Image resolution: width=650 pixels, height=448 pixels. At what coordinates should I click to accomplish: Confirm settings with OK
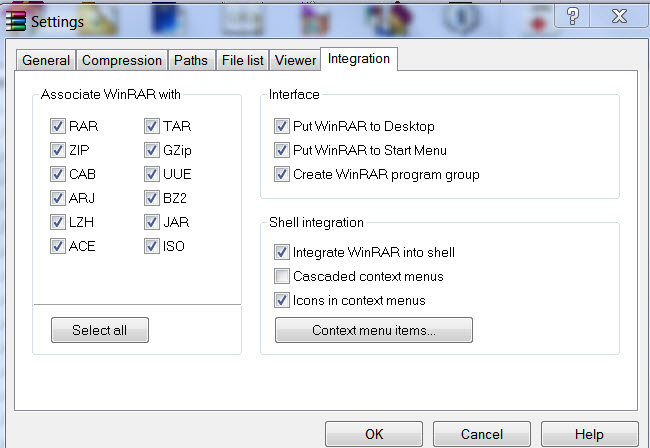pyautogui.click(x=374, y=434)
